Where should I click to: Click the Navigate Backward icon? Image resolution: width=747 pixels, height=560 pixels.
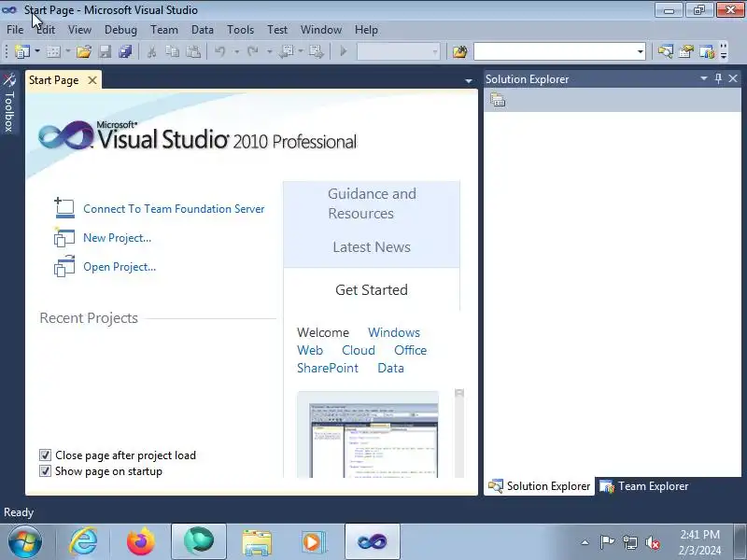287,51
